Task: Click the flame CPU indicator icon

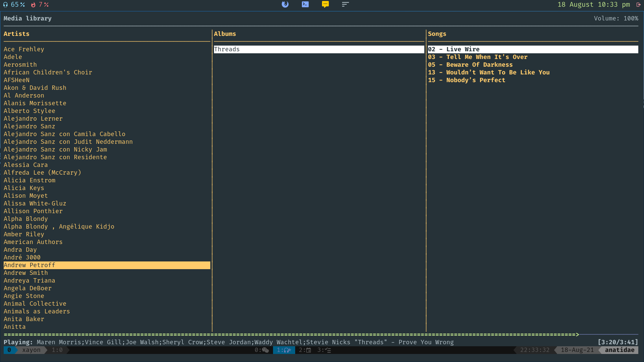Action: coord(33,5)
